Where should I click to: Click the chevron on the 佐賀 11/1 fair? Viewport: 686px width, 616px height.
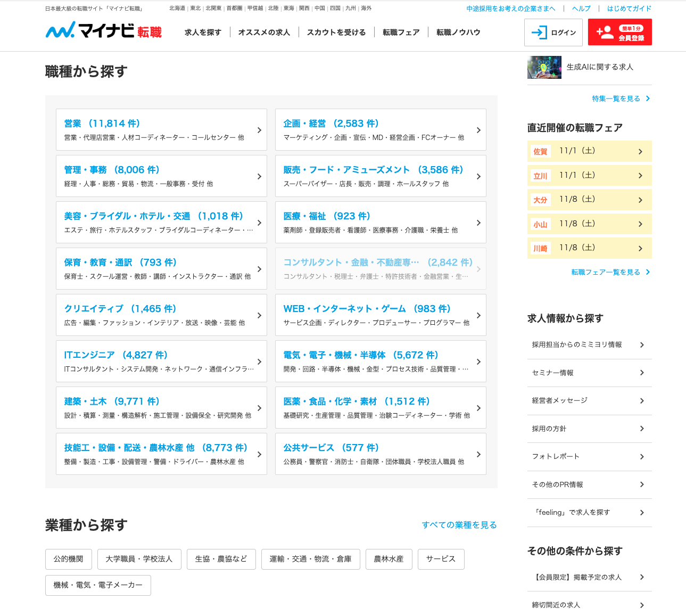tap(640, 152)
